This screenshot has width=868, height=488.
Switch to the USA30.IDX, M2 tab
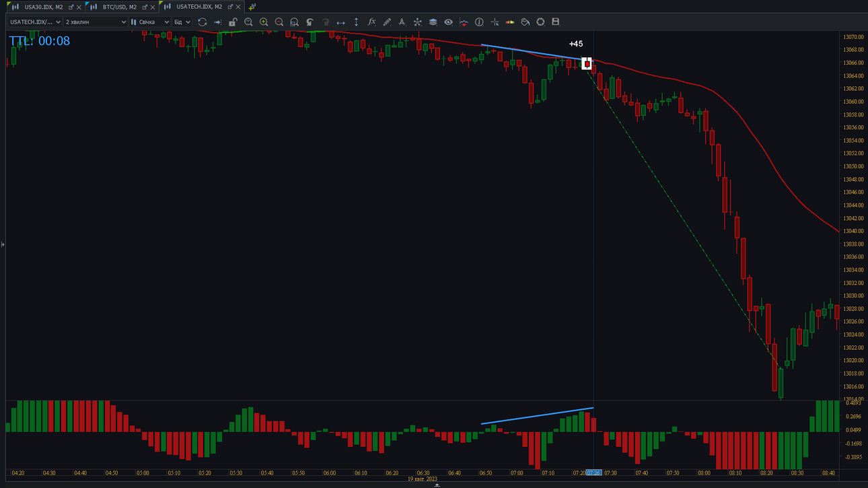click(43, 7)
